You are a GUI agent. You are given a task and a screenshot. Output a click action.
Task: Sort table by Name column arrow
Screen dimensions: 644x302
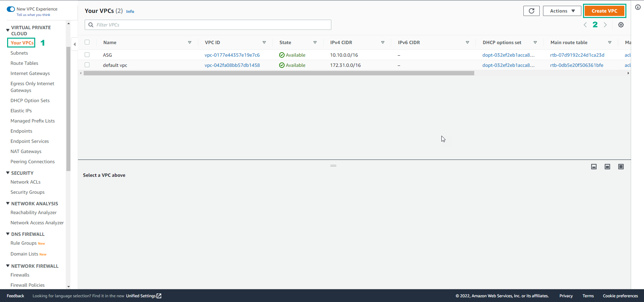(x=190, y=42)
